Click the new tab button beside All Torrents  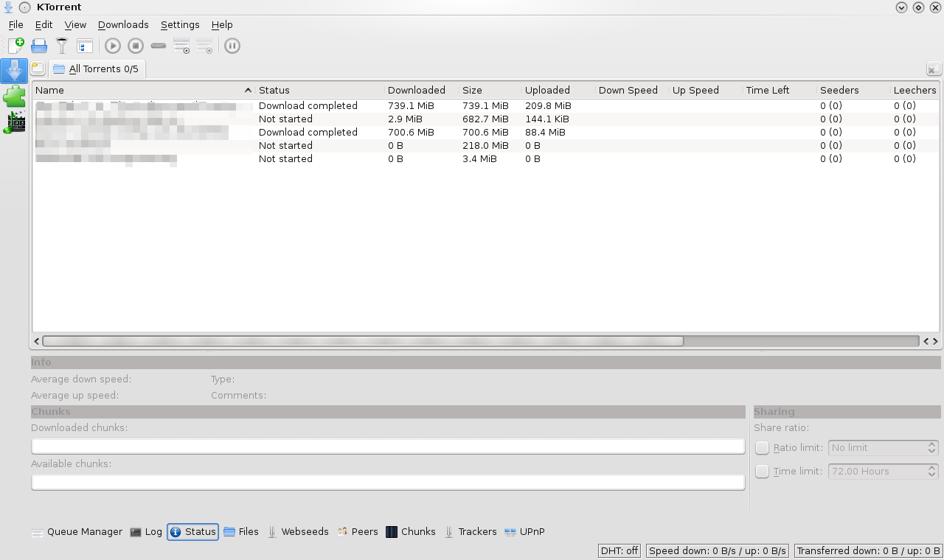tap(38, 69)
